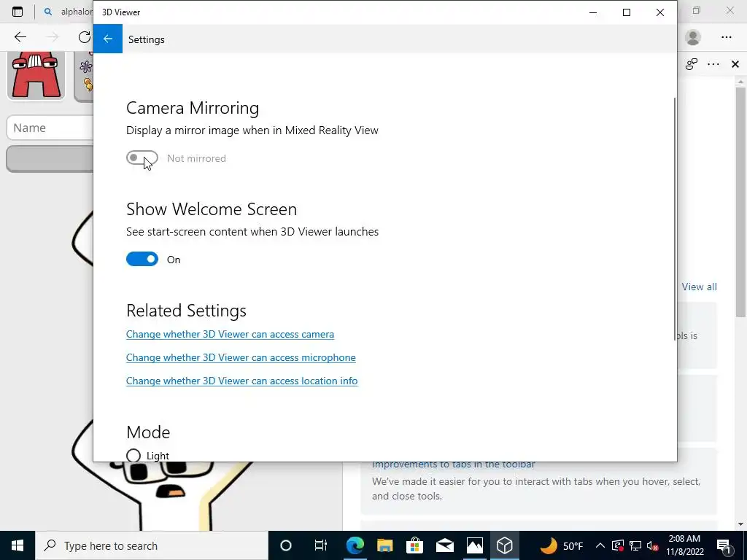Viewport: 747px width, 560px height.
Task: Click the muted volume tray icon
Action: point(651,545)
